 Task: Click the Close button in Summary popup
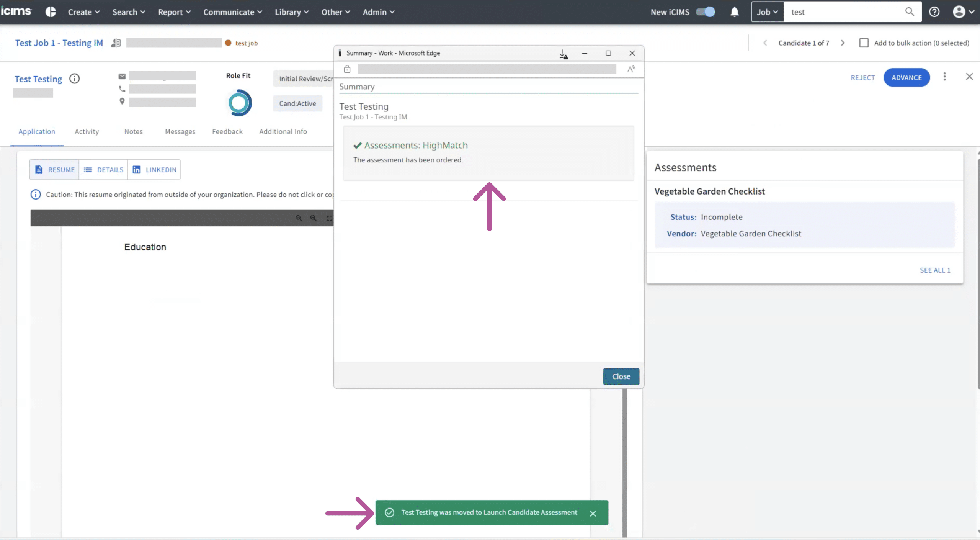coord(621,376)
